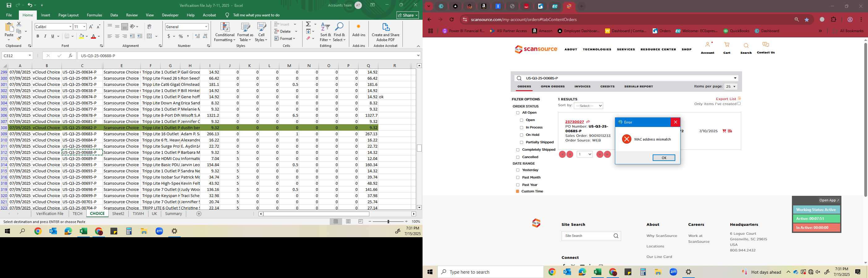Open the General number format dropdown
868x278 pixels.
[206, 27]
